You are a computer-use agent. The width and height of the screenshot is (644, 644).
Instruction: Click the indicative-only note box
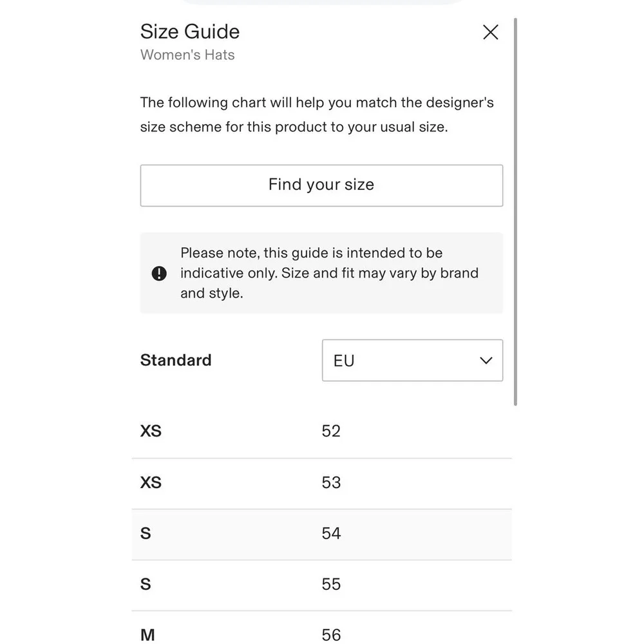click(321, 273)
